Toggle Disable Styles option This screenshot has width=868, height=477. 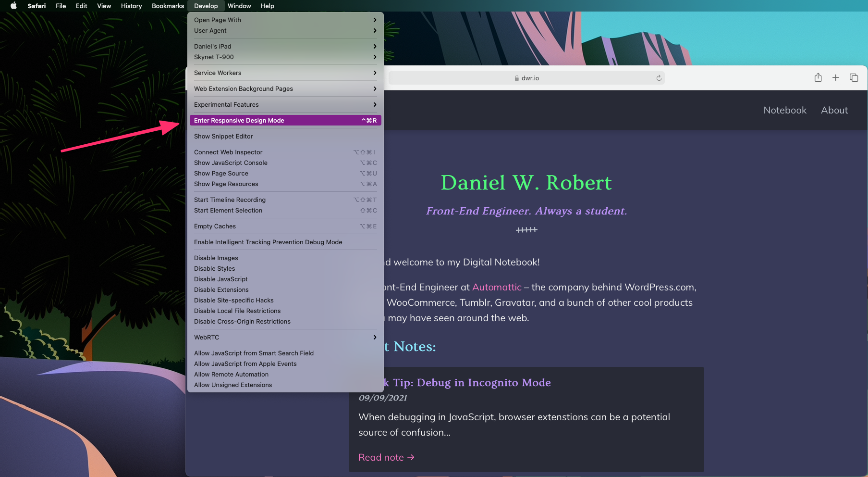point(285,268)
